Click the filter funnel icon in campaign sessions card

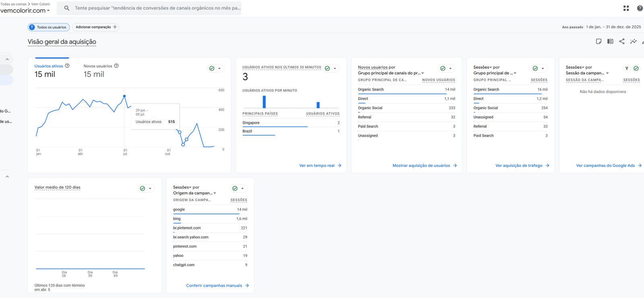[627, 68]
